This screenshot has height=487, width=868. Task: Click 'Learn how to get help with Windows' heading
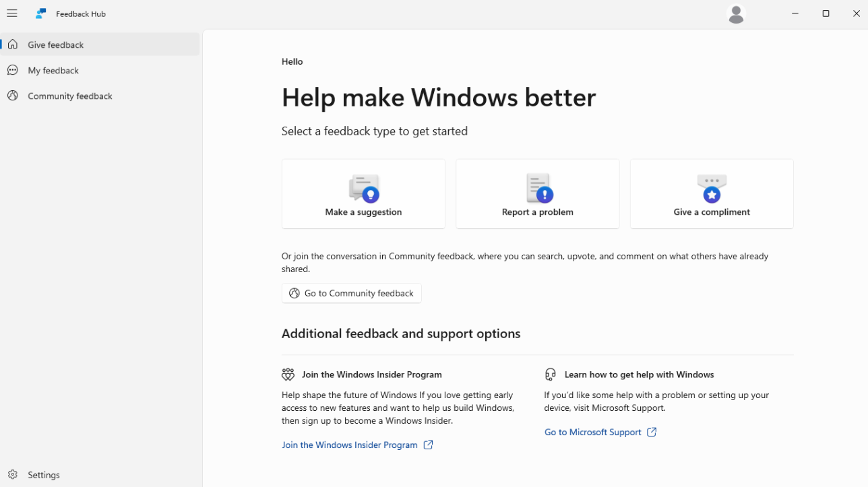pos(640,375)
